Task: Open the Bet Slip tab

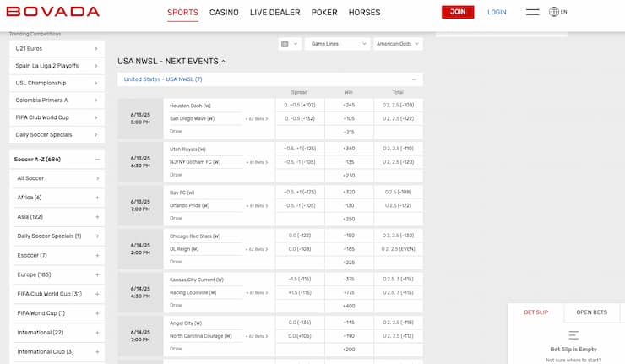Action: [535, 312]
